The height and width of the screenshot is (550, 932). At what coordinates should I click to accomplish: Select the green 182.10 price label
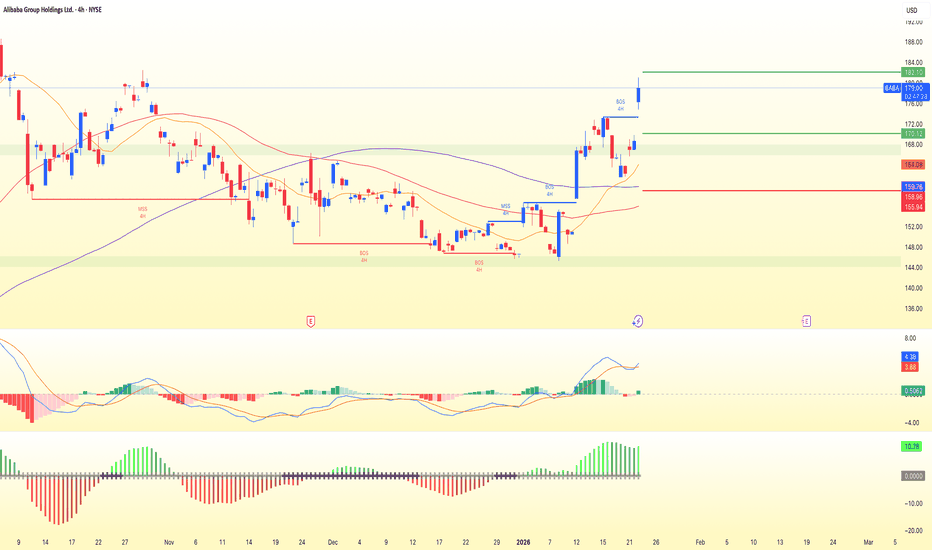click(912, 72)
